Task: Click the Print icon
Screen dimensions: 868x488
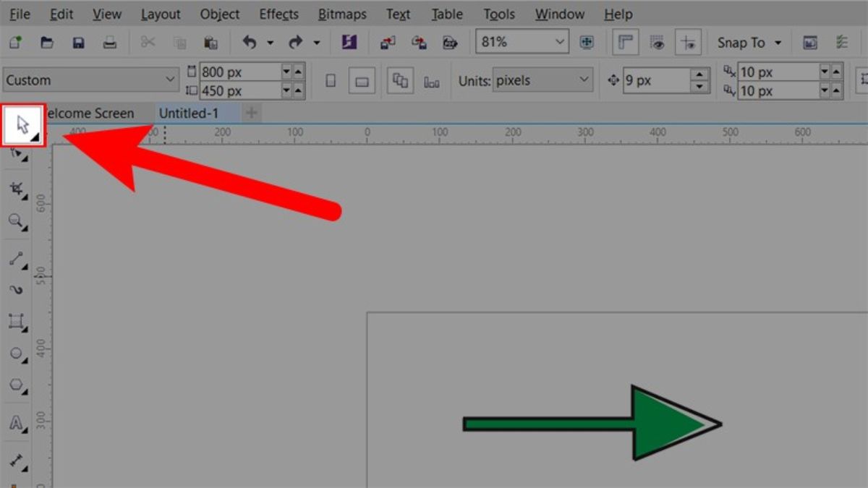Action: pyautogui.click(x=110, y=43)
